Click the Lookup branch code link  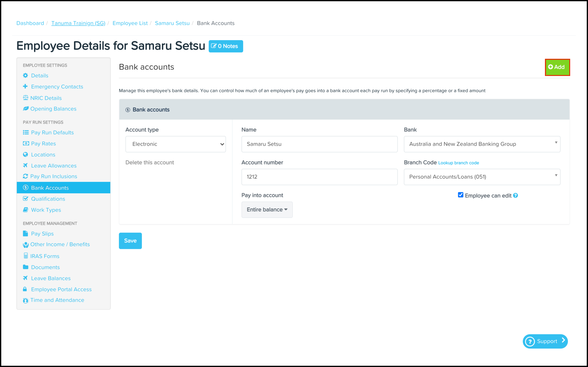pyautogui.click(x=458, y=163)
